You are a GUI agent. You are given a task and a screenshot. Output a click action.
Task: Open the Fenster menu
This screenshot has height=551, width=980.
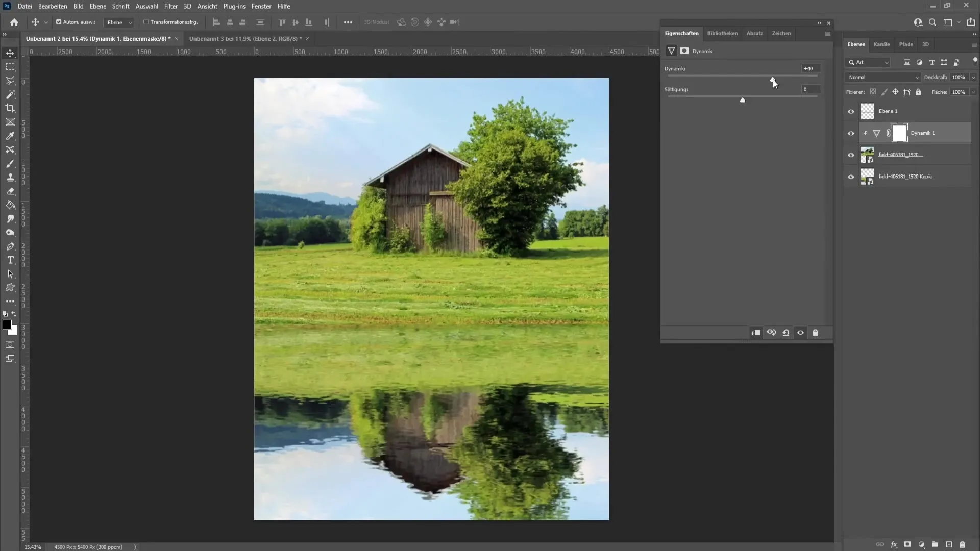pyautogui.click(x=261, y=6)
